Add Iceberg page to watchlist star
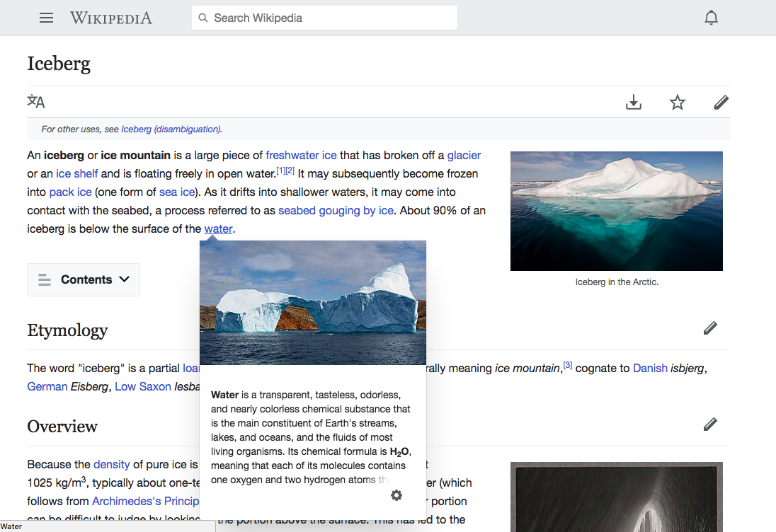Image resolution: width=776 pixels, height=532 pixels. (x=678, y=103)
